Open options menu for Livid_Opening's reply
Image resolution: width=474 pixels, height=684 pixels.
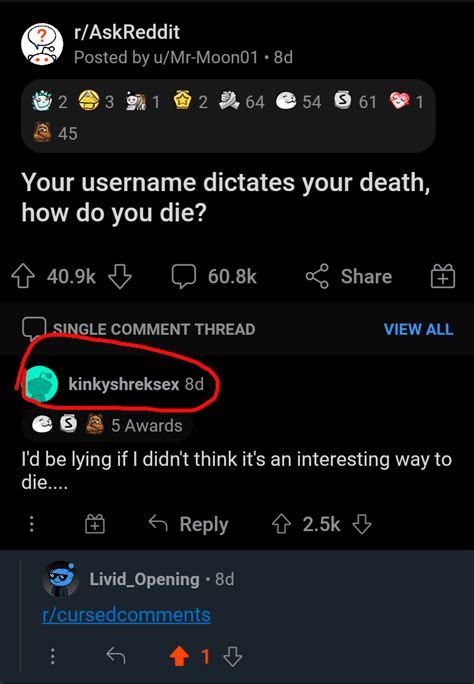tap(52, 656)
